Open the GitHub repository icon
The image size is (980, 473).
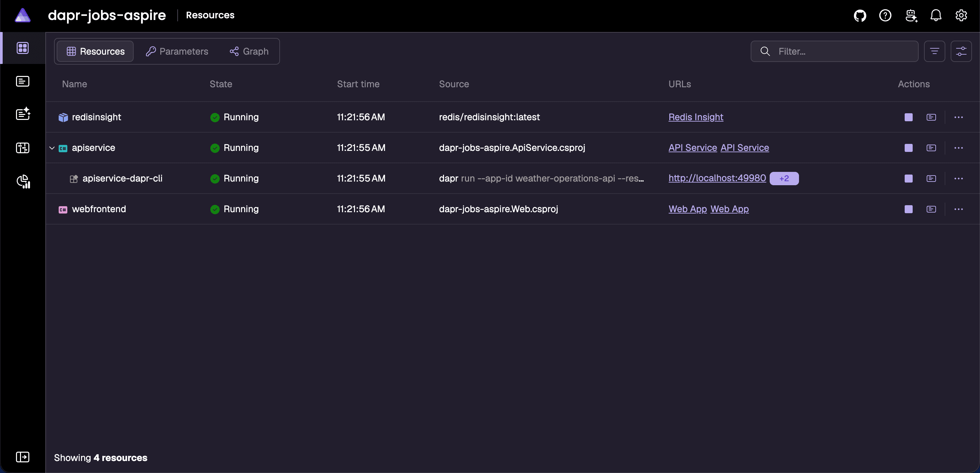[860, 16]
